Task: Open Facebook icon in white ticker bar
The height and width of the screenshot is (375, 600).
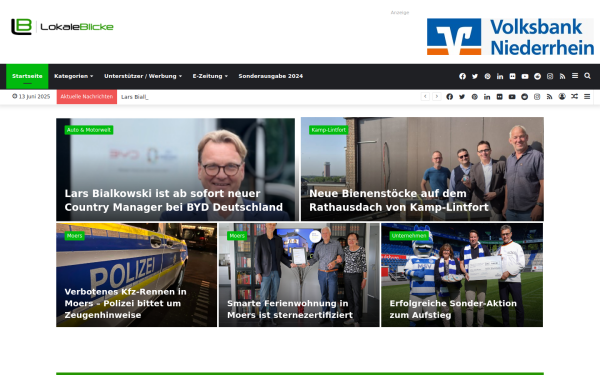Action: [450, 97]
